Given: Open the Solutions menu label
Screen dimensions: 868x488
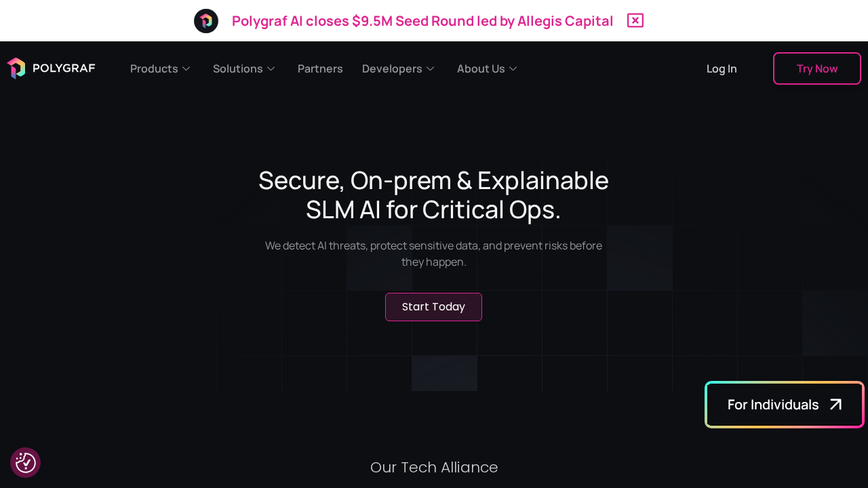Looking at the screenshot, I should [x=237, y=68].
